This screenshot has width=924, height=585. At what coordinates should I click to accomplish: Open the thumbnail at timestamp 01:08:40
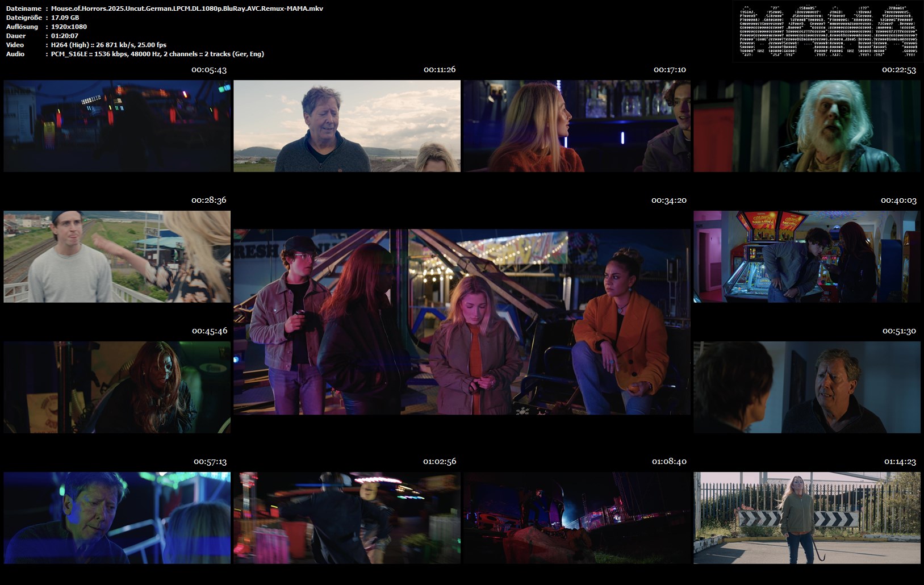pyautogui.click(x=577, y=518)
